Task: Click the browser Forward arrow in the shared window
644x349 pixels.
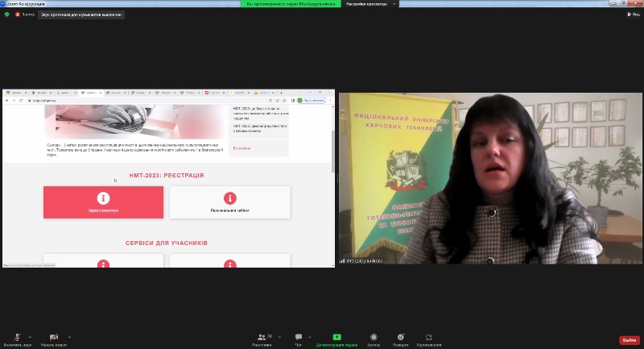Action: [14, 100]
